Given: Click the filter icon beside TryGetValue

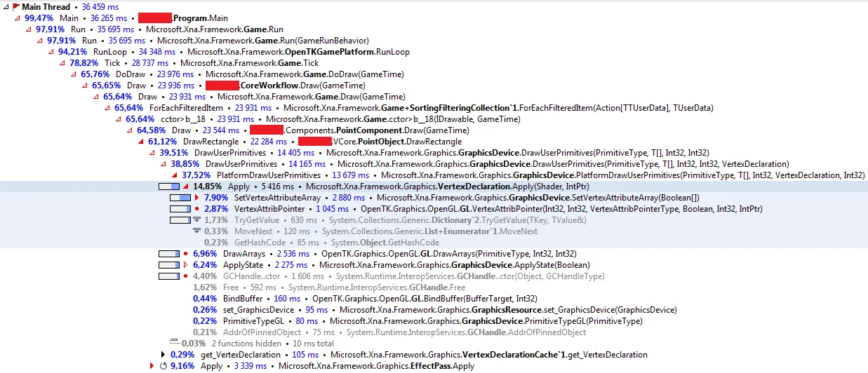Looking at the screenshot, I should 197,220.
